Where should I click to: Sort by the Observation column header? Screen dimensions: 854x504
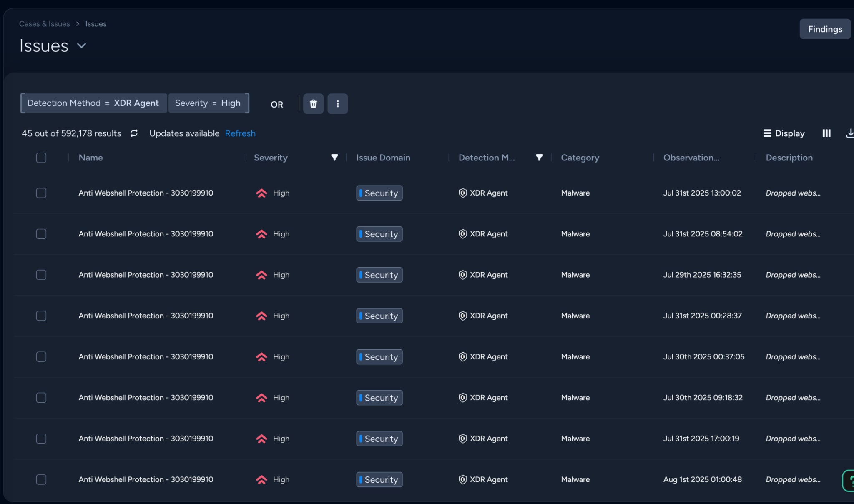coord(691,158)
